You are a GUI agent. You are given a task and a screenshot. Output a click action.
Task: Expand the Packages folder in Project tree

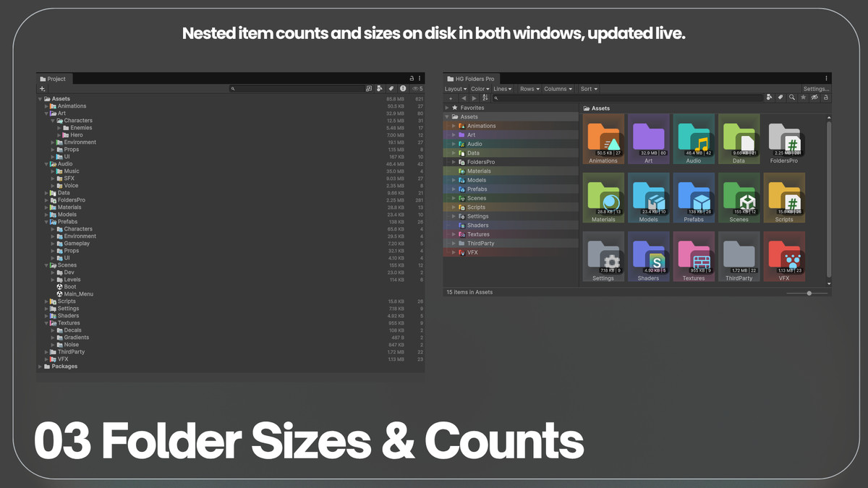click(41, 367)
